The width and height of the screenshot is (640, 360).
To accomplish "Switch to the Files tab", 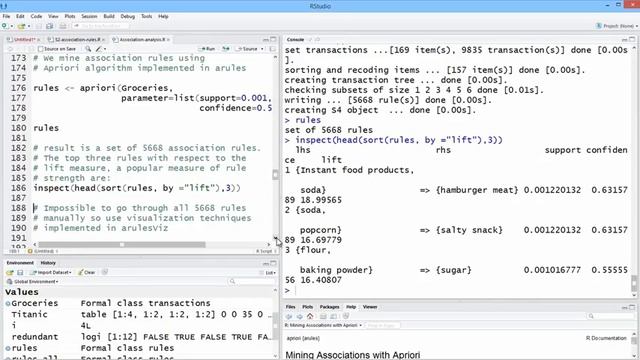I will pyautogui.click(x=290, y=307).
